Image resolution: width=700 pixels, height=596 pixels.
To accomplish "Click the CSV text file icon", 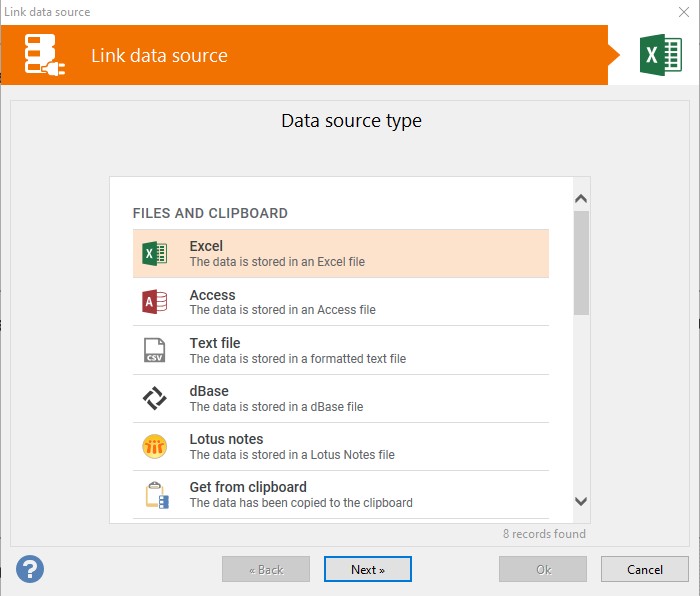I will point(154,350).
